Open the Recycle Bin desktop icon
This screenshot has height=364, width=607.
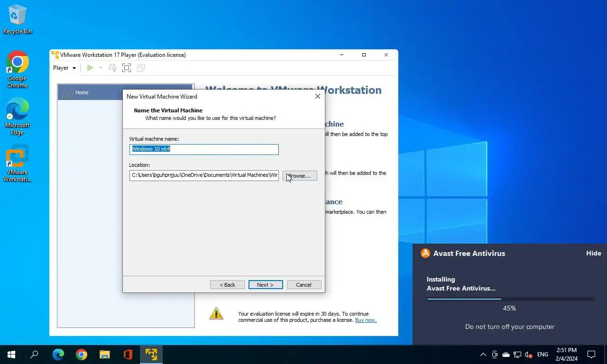[18, 19]
